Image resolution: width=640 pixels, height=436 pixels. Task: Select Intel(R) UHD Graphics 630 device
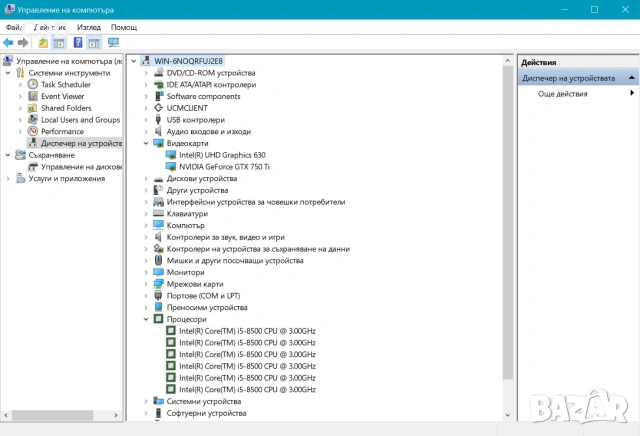coord(222,155)
